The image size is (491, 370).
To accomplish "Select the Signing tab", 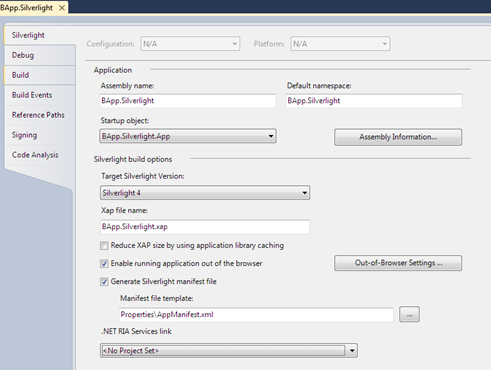I will click(39, 135).
